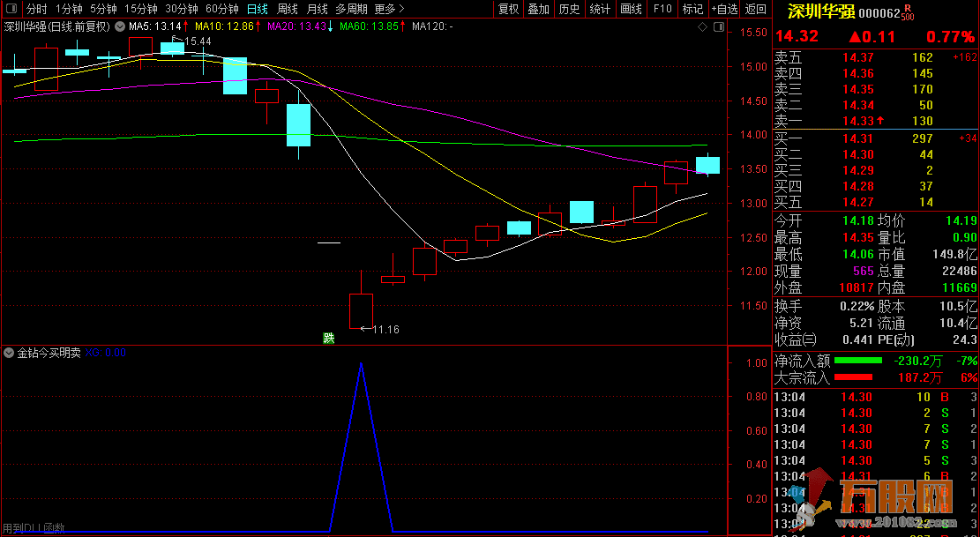Open the 画线 drawing tools
This screenshot has width=980, height=537.
(x=631, y=9)
